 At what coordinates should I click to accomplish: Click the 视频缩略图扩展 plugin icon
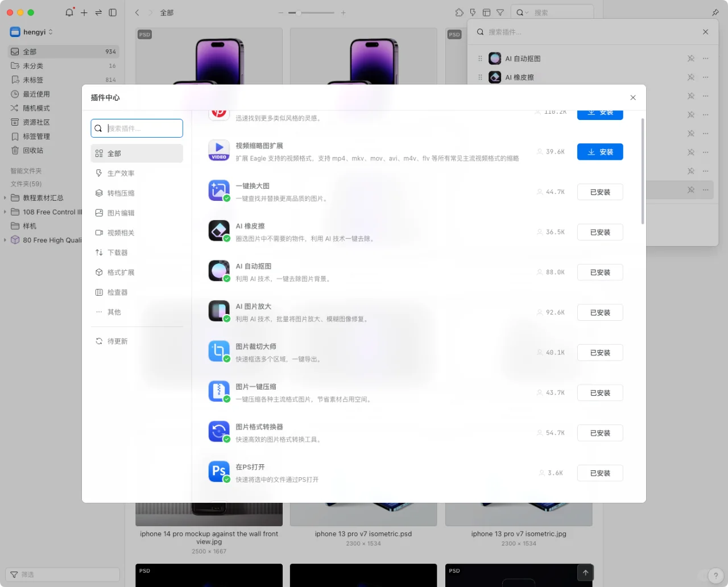[x=219, y=150]
